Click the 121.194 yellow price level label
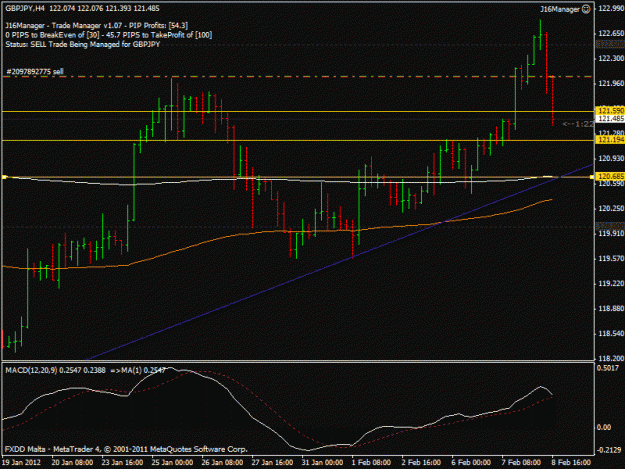Image resolution: width=625 pixels, height=469 pixels. (610, 139)
